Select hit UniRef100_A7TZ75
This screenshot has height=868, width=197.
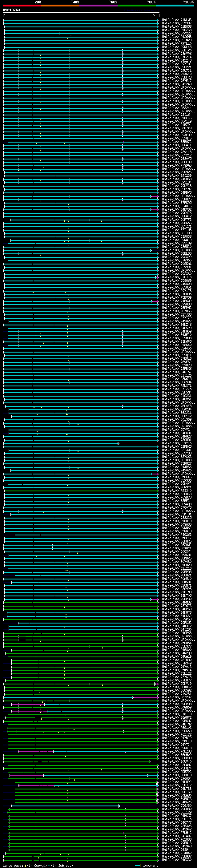tap(177, 389)
